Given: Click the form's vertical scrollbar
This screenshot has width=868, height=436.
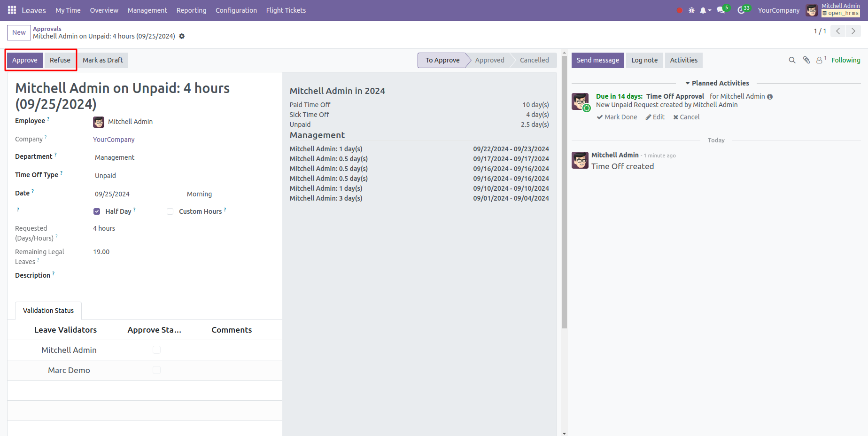Looking at the screenshot, I should pyautogui.click(x=564, y=188).
